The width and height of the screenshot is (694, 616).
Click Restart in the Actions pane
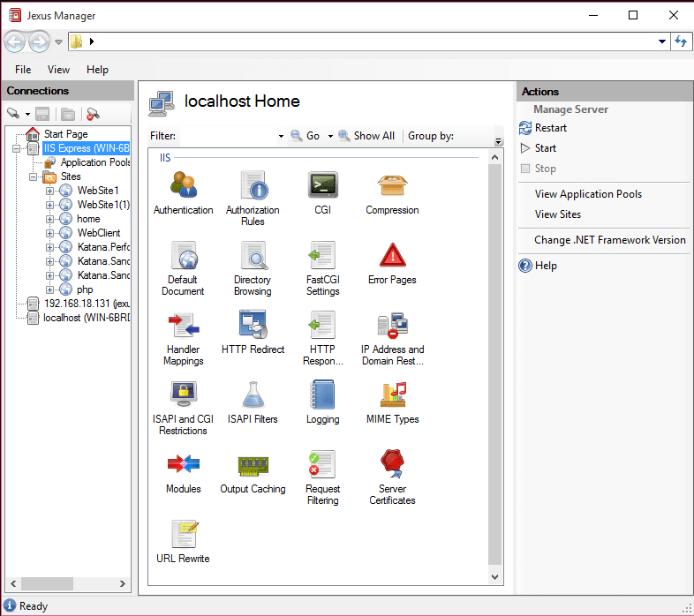point(550,128)
